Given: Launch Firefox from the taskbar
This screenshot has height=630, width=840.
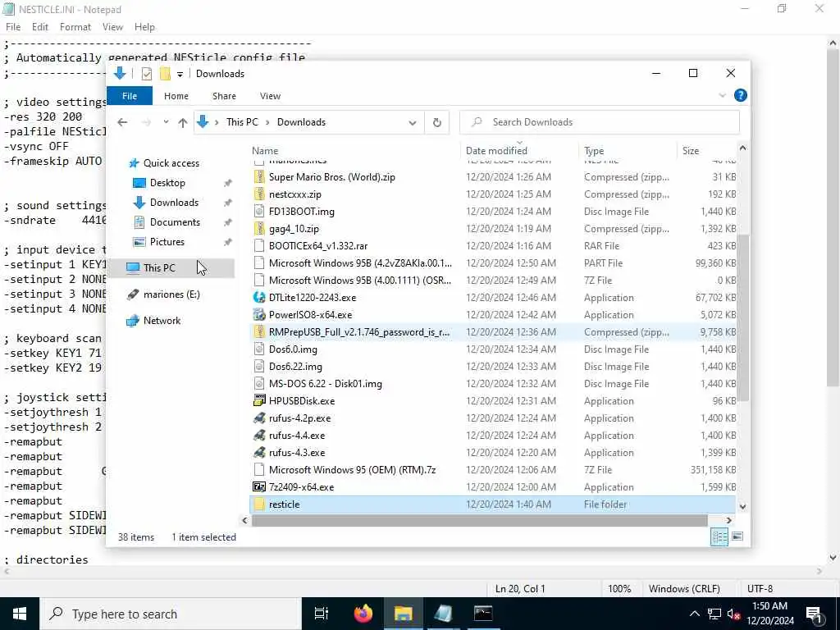Looking at the screenshot, I should pyautogui.click(x=363, y=614).
